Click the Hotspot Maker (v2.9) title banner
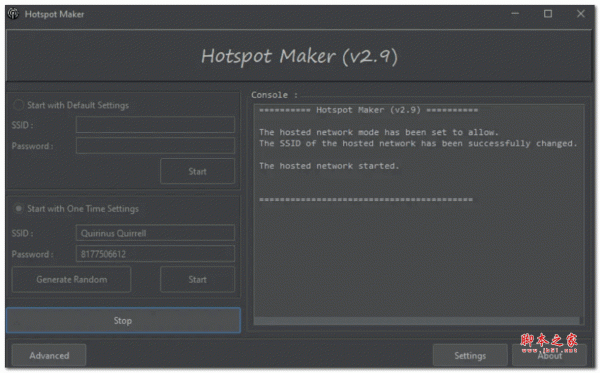Image resolution: width=600 pixels, height=373 pixels. pos(299,56)
